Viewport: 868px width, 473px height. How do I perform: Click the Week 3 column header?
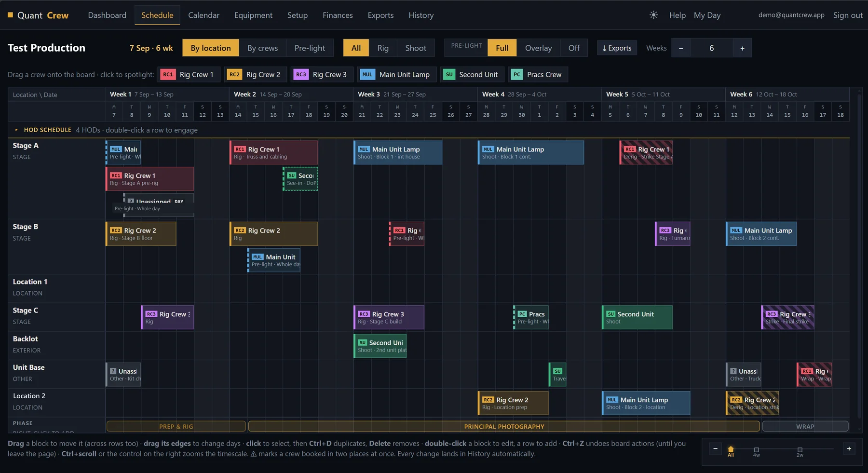415,95
